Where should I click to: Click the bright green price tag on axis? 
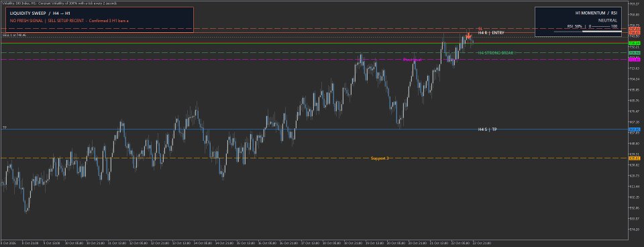click(x=635, y=43)
